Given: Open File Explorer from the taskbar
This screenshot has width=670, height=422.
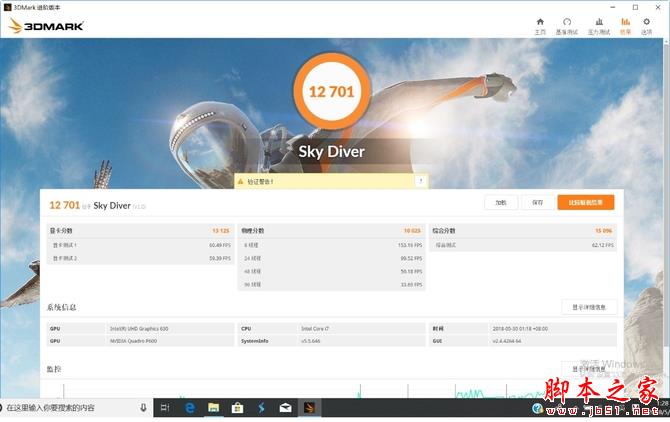Looking at the screenshot, I should 214,408.
